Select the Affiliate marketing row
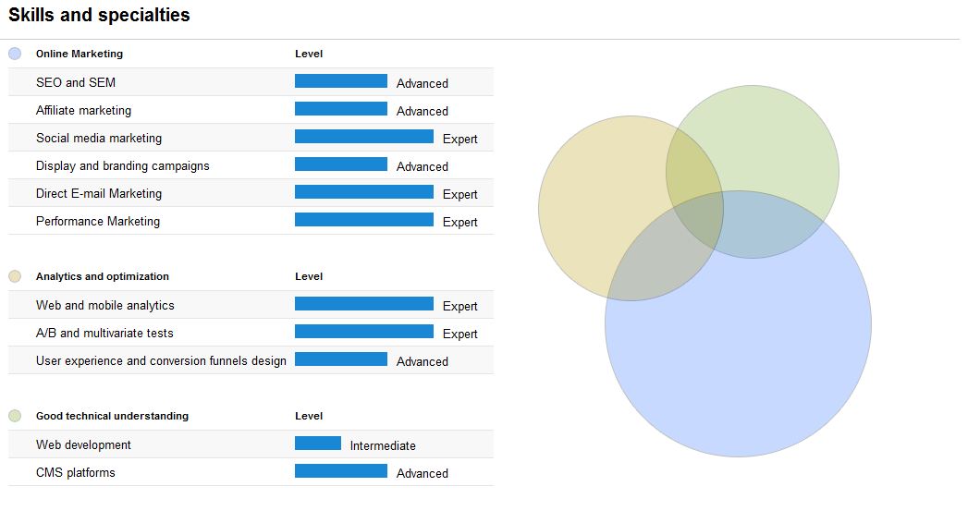Image resolution: width=980 pixels, height=523 pixels. [x=251, y=110]
